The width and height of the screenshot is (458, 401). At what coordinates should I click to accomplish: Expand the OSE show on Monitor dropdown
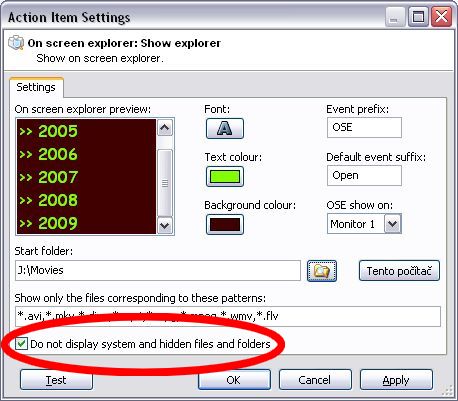pos(393,224)
